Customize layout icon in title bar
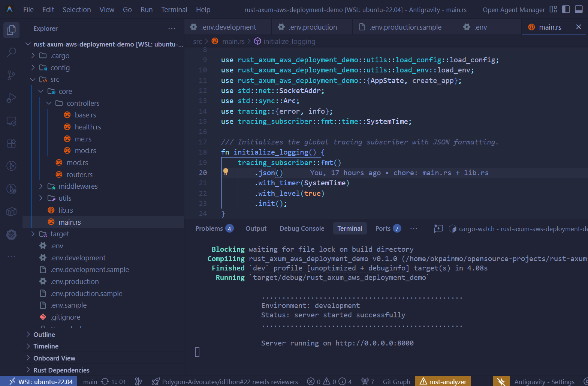The width and height of the screenshot is (588, 386). coord(553,9)
